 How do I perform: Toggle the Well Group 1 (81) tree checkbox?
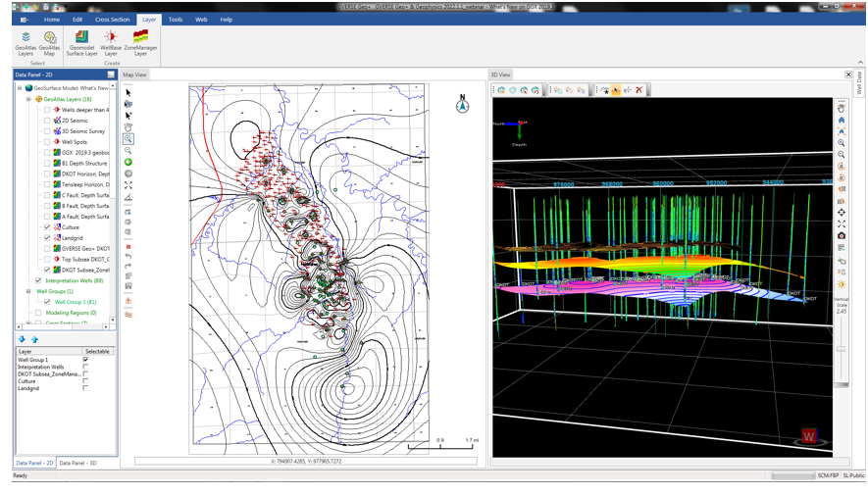coord(47,302)
